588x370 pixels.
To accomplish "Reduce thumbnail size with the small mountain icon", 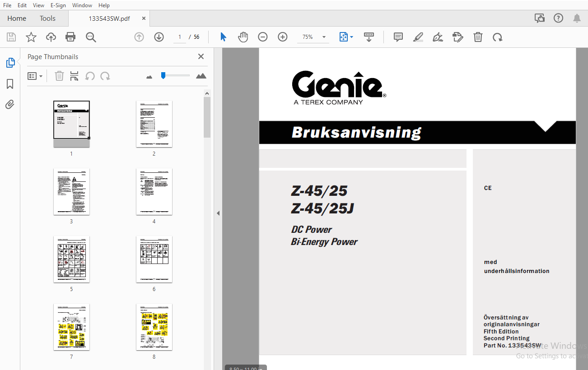I will [149, 77].
